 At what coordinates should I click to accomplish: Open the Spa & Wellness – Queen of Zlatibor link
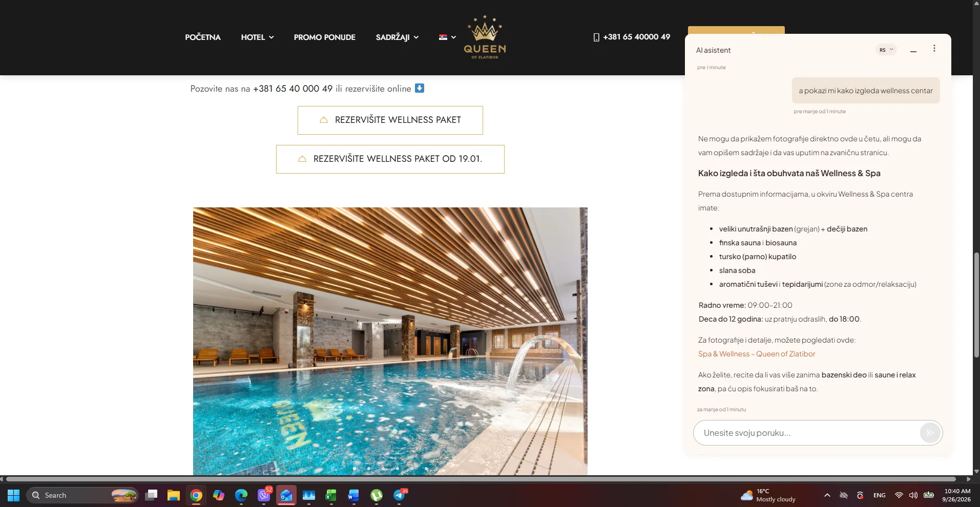click(756, 354)
